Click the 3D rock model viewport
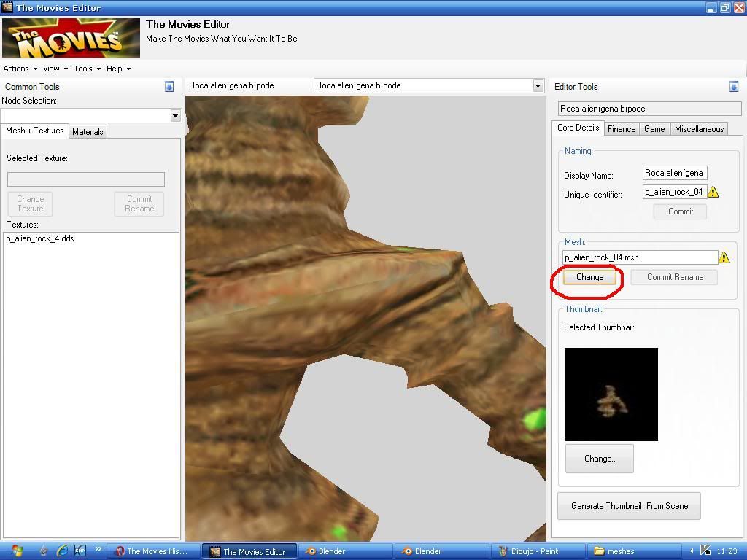 tap(365, 318)
